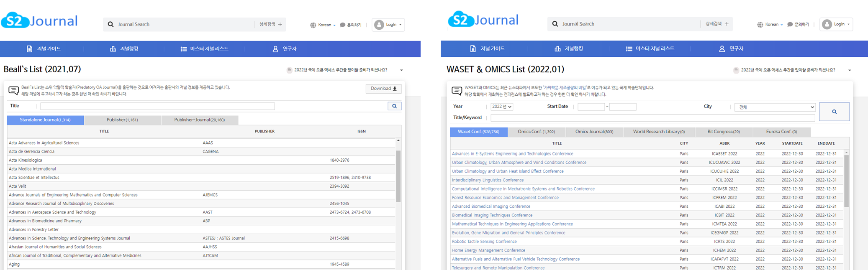Open Robotic Tactile Sensing Conference link

click(x=484, y=242)
